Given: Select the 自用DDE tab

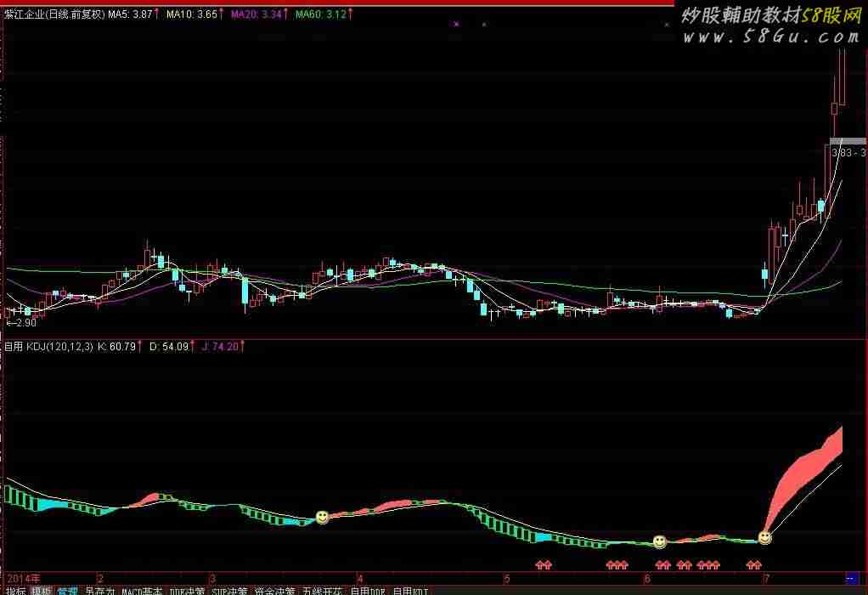Looking at the screenshot, I should (368, 591).
